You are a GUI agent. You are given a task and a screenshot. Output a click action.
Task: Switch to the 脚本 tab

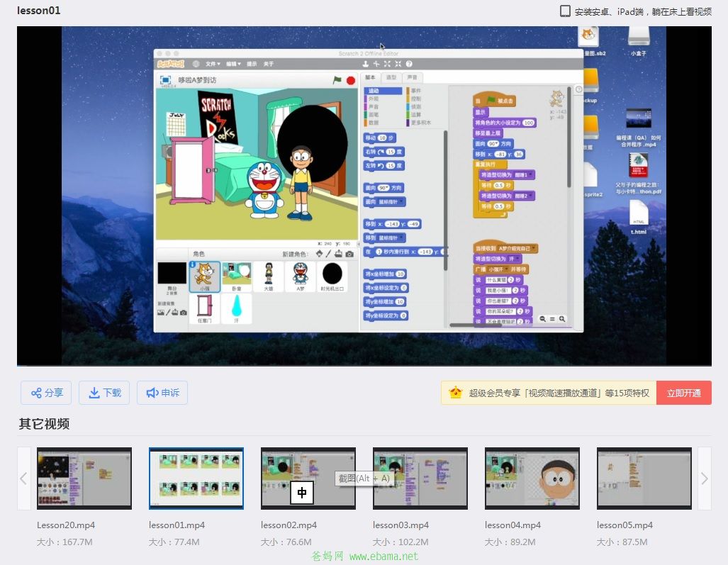(370, 77)
